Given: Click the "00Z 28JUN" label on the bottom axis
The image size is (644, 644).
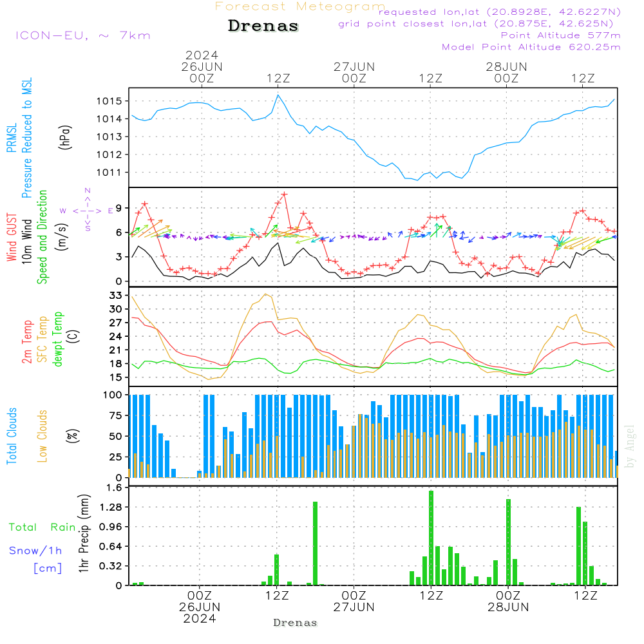Looking at the screenshot, I should pos(508,601).
